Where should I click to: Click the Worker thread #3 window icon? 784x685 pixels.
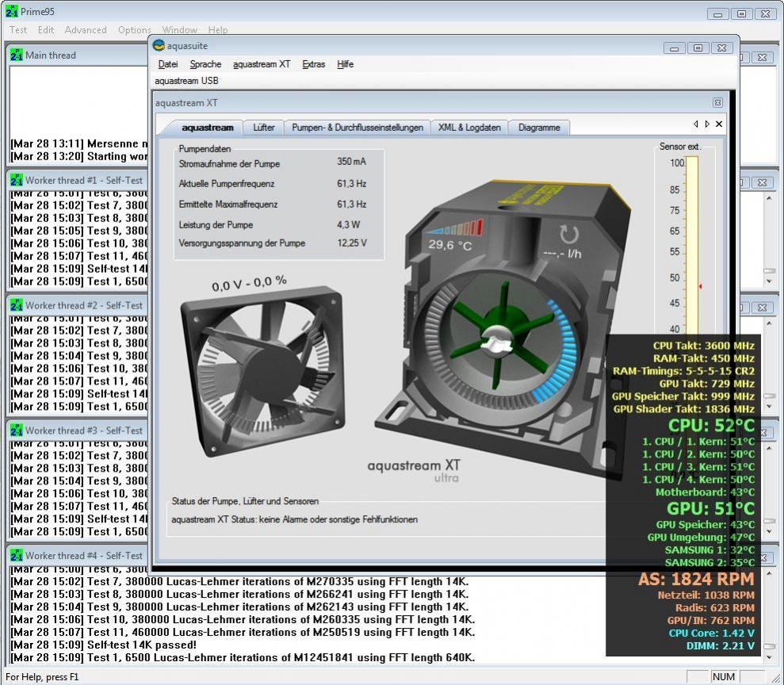tap(17, 430)
